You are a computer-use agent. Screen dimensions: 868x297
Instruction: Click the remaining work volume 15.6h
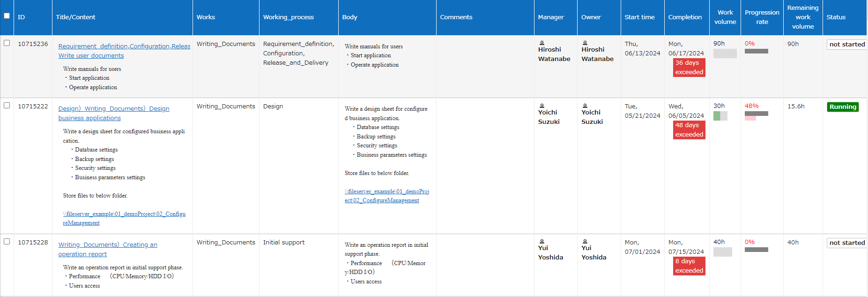point(796,106)
